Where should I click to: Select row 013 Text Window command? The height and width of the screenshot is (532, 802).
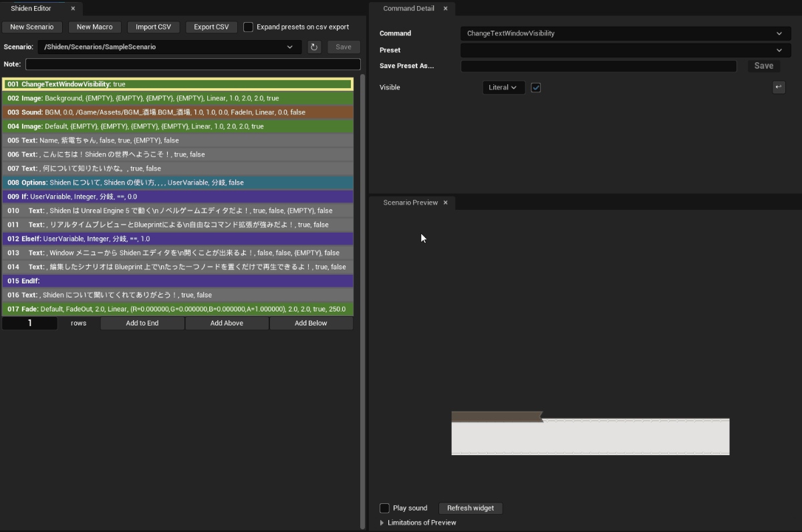click(178, 253)
